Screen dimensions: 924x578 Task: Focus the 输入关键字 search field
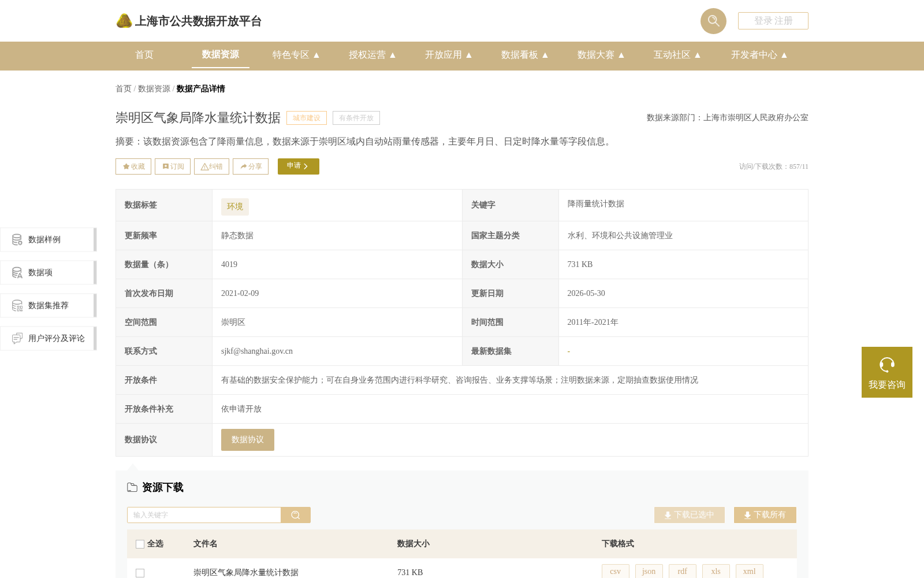[x=204, y=515]
